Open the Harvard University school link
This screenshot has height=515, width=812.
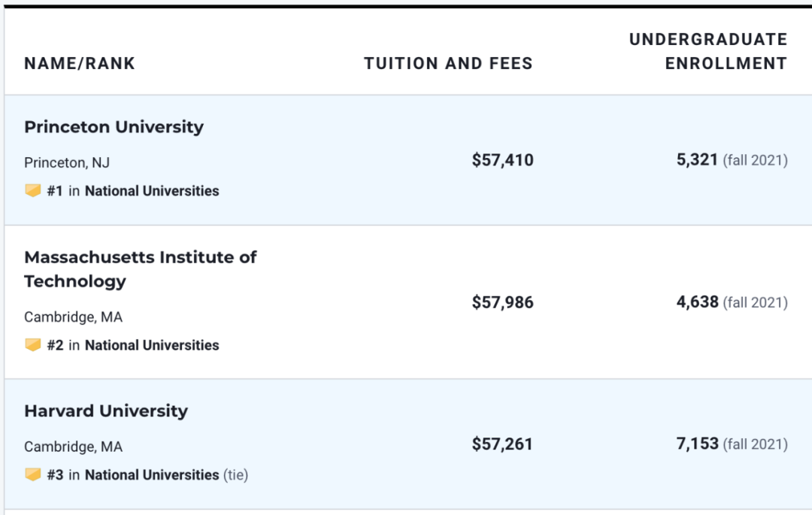[106, 411]
